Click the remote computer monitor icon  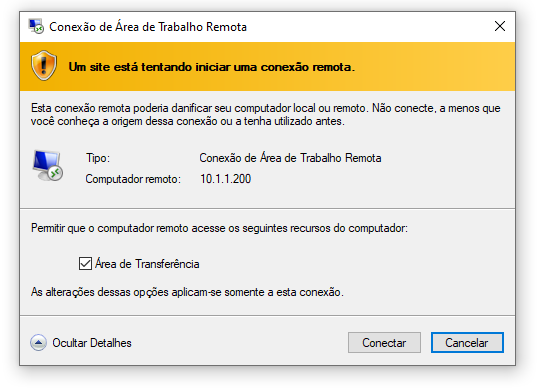48,166
